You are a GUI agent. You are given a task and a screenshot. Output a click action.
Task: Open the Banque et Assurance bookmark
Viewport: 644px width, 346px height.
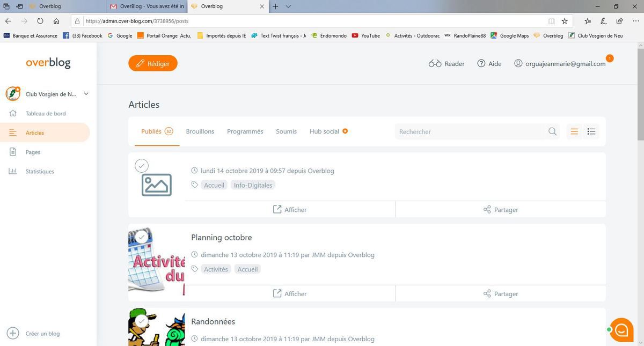tap(31, 36)
